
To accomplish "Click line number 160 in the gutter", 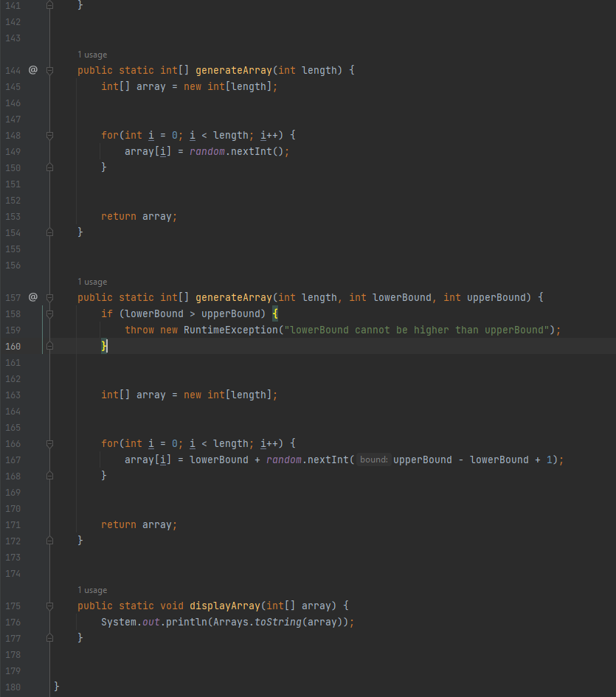I will tap(13, 346).
